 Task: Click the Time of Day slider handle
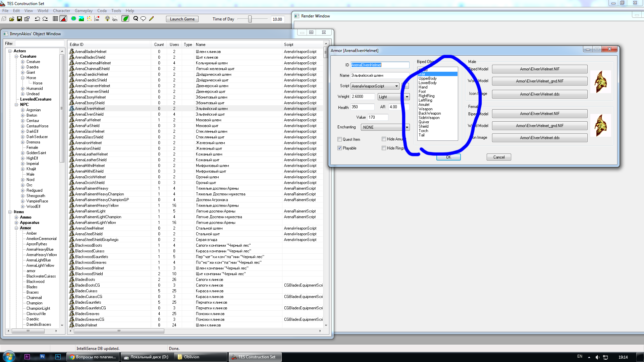point(250,19)
